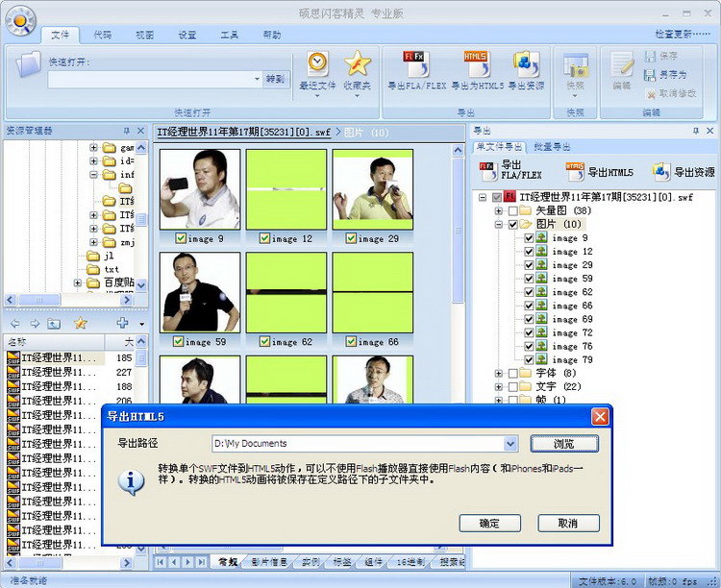
Task: Click 导出HTML5 icon in export panel
Action: [576, 172]
